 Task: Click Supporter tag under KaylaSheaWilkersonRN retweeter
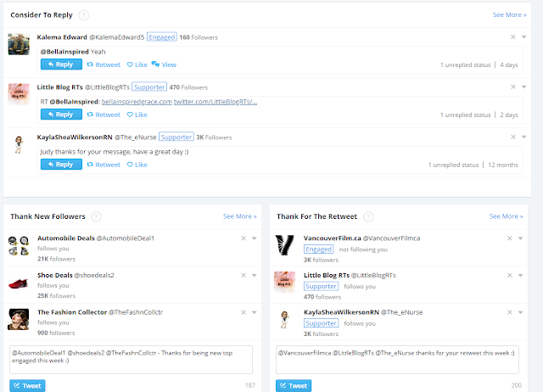[x=321, y=323]
